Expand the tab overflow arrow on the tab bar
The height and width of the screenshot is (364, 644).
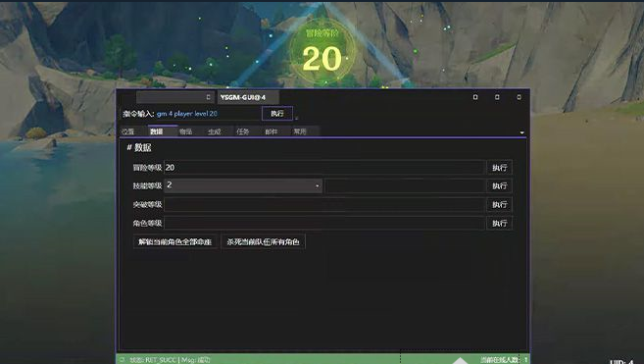coord(522,132)
